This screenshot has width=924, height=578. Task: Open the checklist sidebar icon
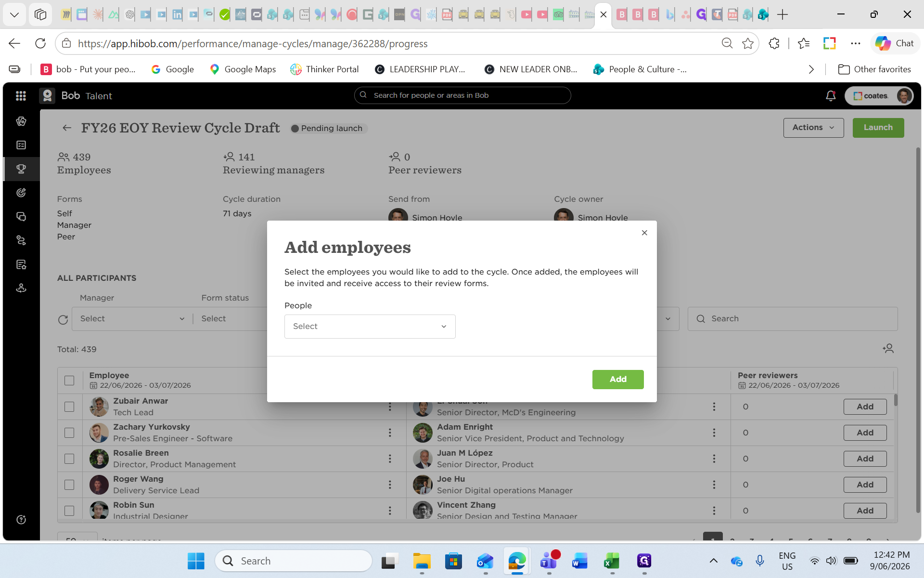pyautogui.click(x=21, y=145)
